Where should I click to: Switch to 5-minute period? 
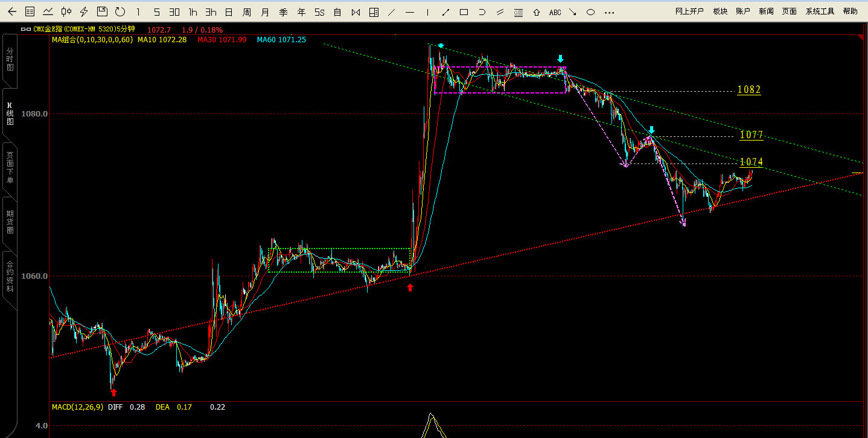156,11
